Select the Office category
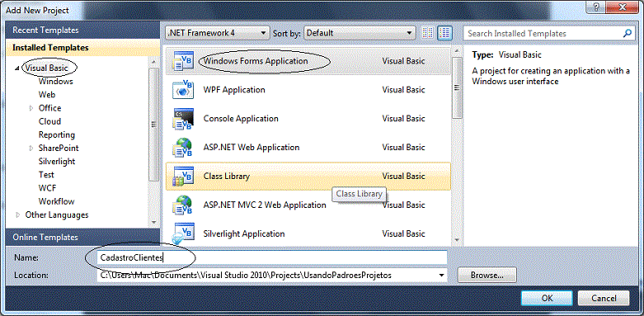Viewport: 644px width, 316px height. pos(49,108)
